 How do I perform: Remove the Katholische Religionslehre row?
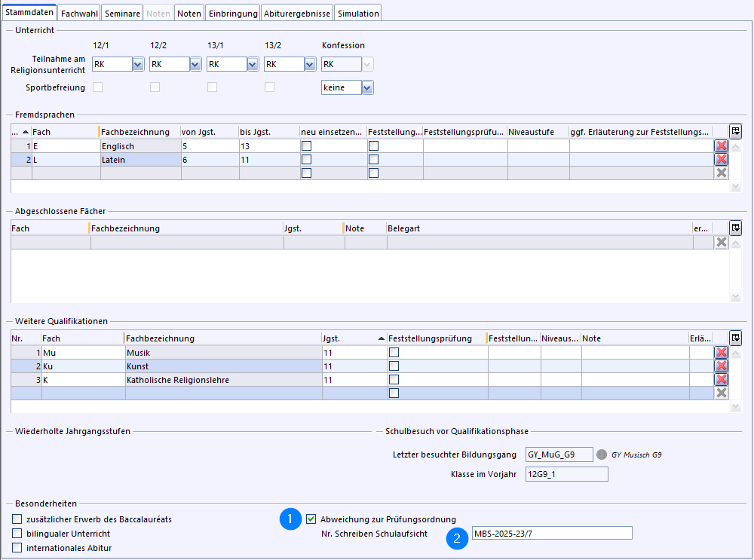pos(721,380)
